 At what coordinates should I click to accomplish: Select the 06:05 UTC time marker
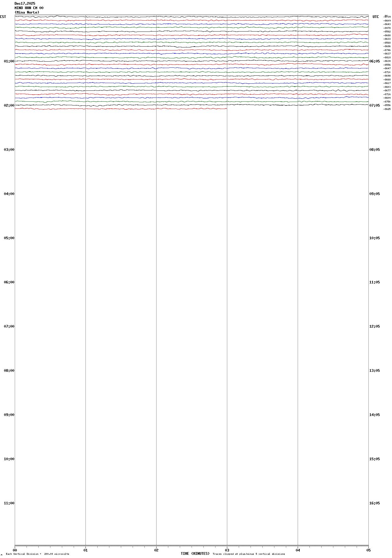pyautogui.click(x=375, y=61)
